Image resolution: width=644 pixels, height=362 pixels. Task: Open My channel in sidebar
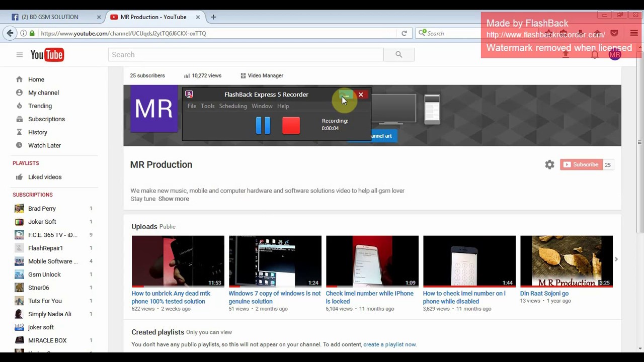pos(43,93)
